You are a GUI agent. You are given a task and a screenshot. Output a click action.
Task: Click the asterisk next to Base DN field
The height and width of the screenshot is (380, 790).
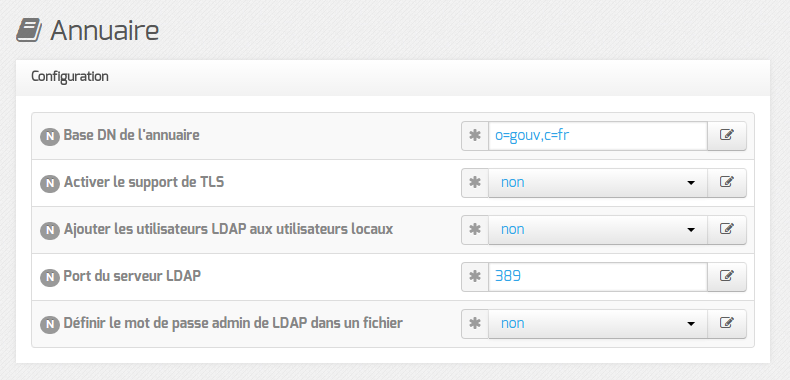pyautogui.click(x=475, y=136)
